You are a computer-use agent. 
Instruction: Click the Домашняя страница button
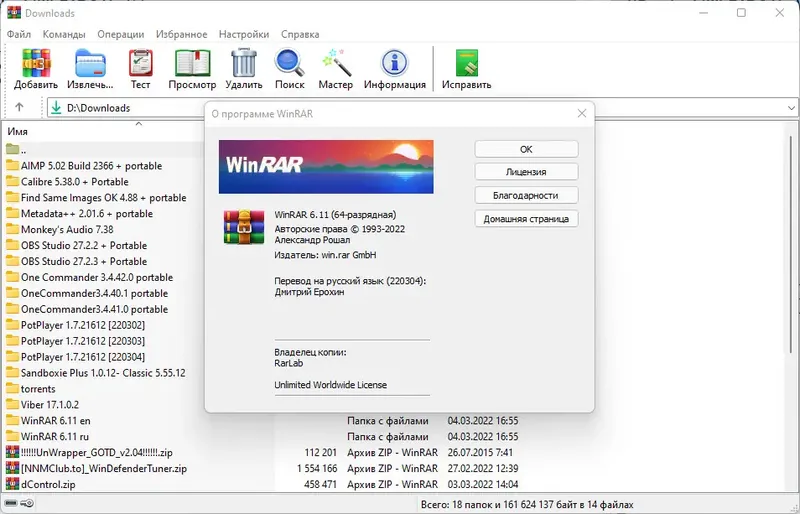click(x=526, y=219)
